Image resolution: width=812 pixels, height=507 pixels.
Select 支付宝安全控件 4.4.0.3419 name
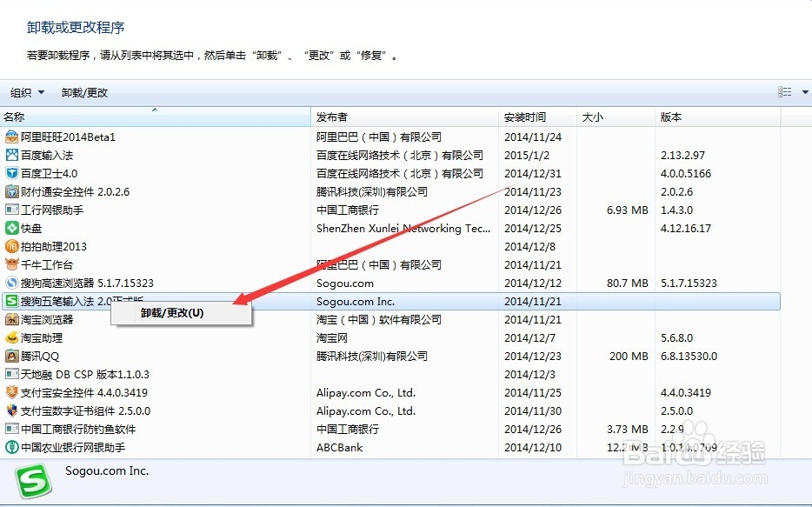[x=83, y=392]
